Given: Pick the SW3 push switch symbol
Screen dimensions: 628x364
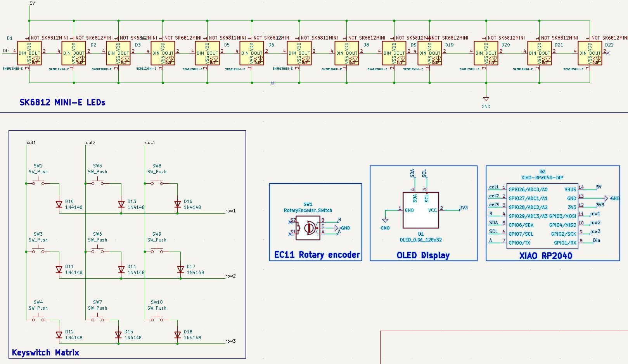Looking at the screenshot, I should (x=38, y=250).
